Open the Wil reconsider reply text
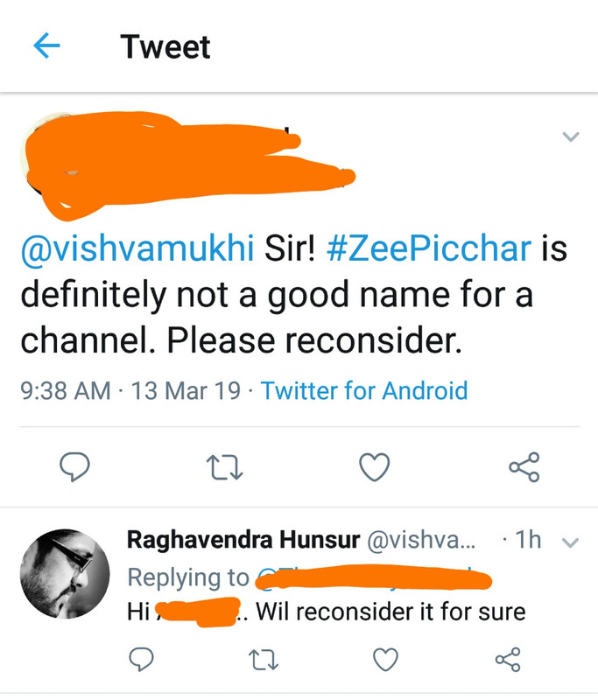 [x=326, y=612]
